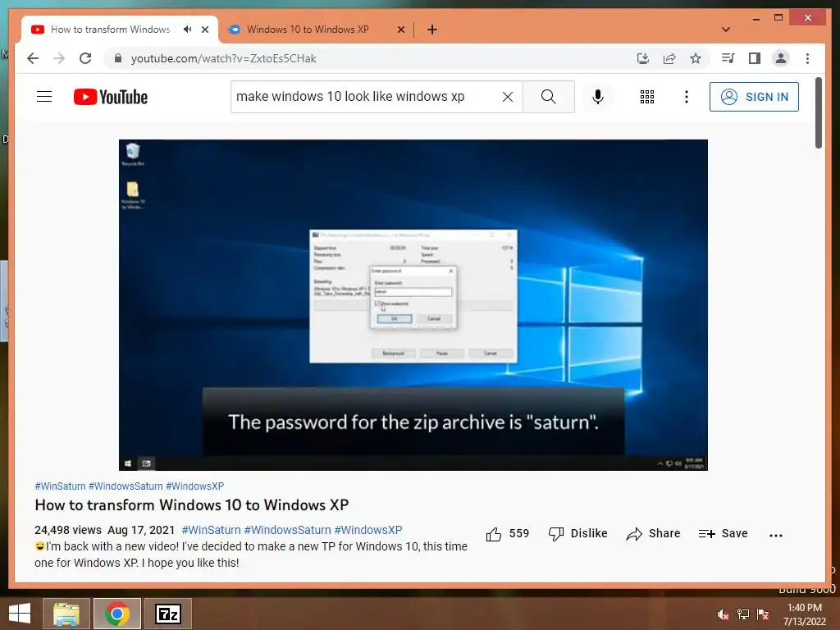Open the more actions ellipsis under the video
This screenshot has width=840, height=630.
[x=775, y=535]
